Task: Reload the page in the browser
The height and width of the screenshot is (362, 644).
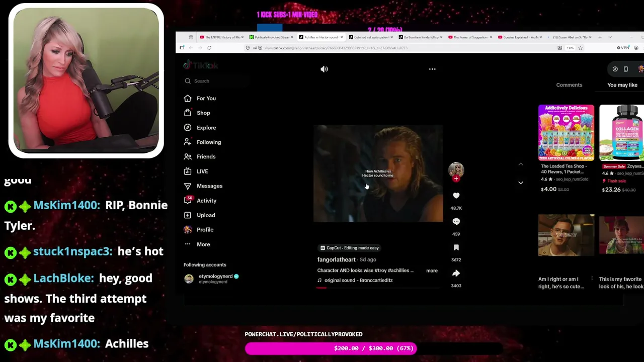Action: tap(209, 48)
